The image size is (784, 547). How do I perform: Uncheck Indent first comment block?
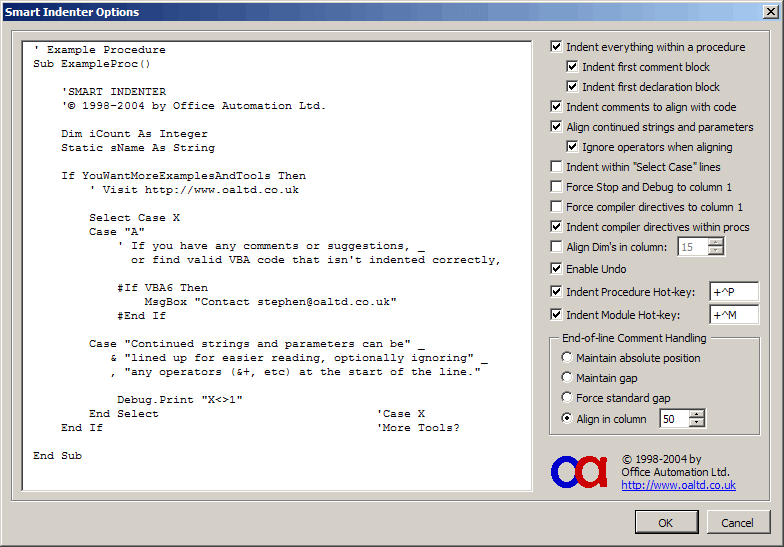click(572, 66)
